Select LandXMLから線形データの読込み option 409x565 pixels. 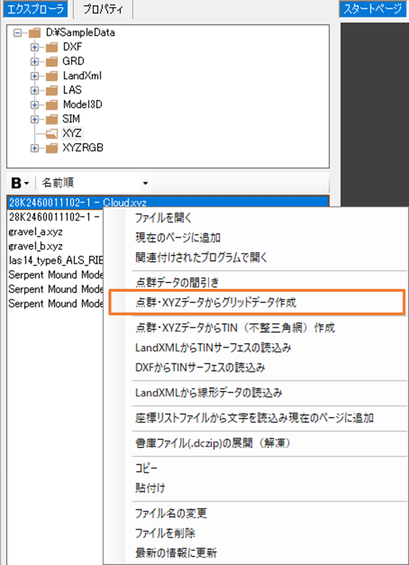209,392
